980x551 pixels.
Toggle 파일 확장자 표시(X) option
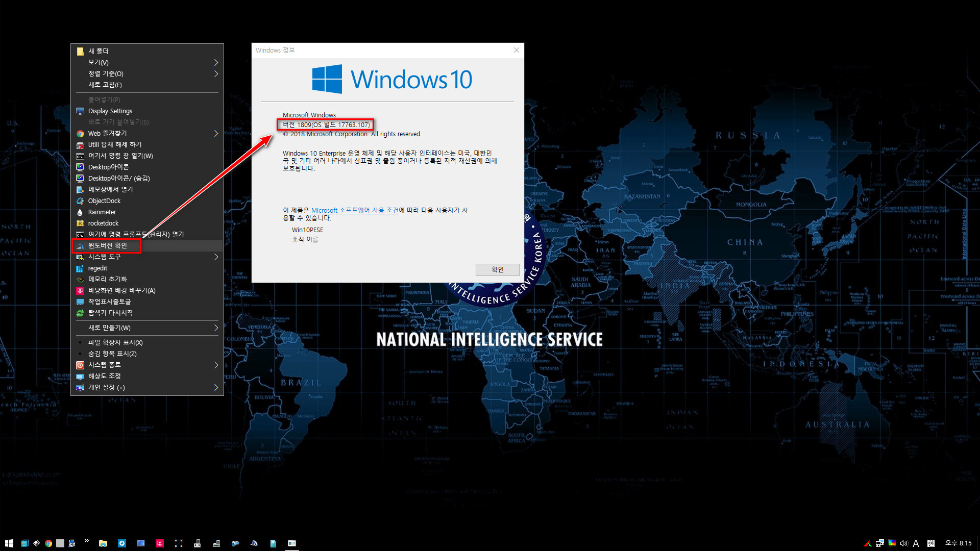pos(147,342)
